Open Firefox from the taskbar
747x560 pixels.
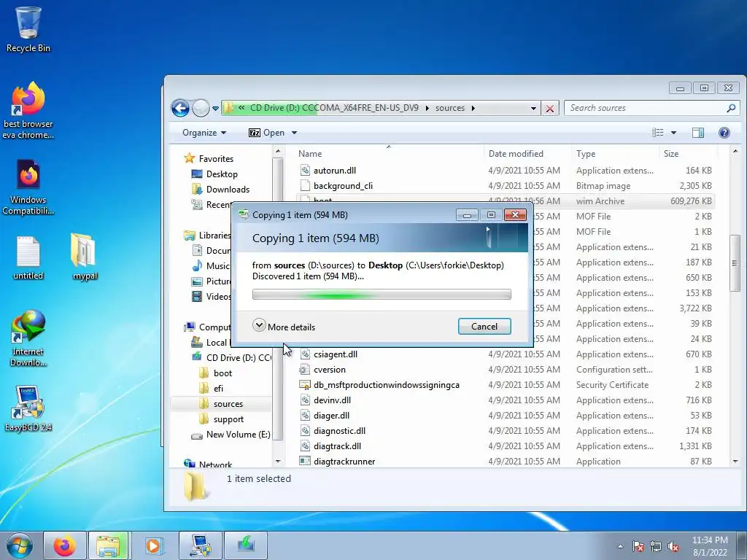65,545
